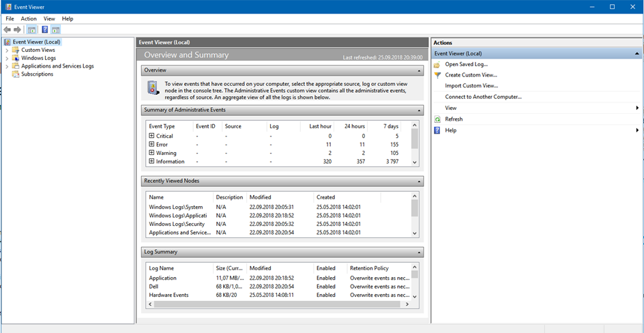
Task: Toggle the Show/Hide Console Tree toolbar icon
Action: tap(31, 30)
